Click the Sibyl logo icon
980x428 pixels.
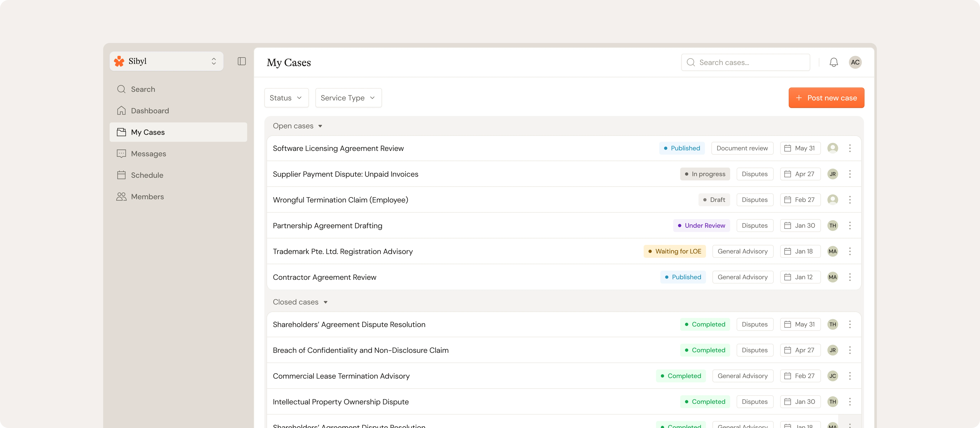(119, 61)
